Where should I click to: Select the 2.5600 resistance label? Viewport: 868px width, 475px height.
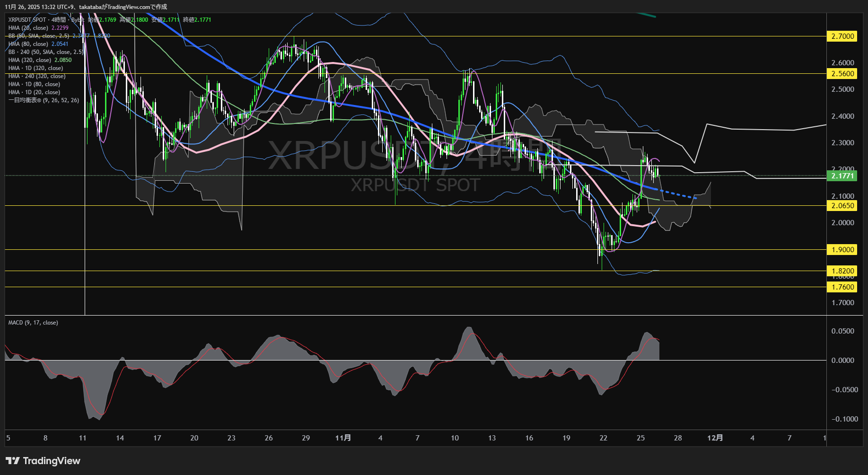pyautogui.click(x=842, y=74)
